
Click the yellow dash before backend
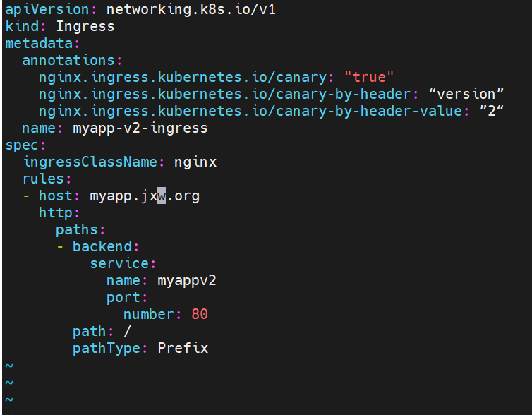pyautogui.click(x=60, y=247)
